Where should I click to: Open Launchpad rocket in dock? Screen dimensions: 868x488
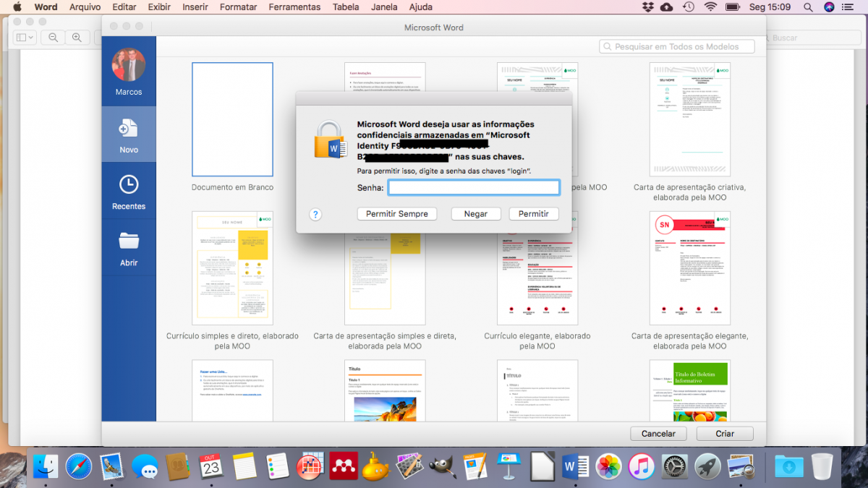707,466
